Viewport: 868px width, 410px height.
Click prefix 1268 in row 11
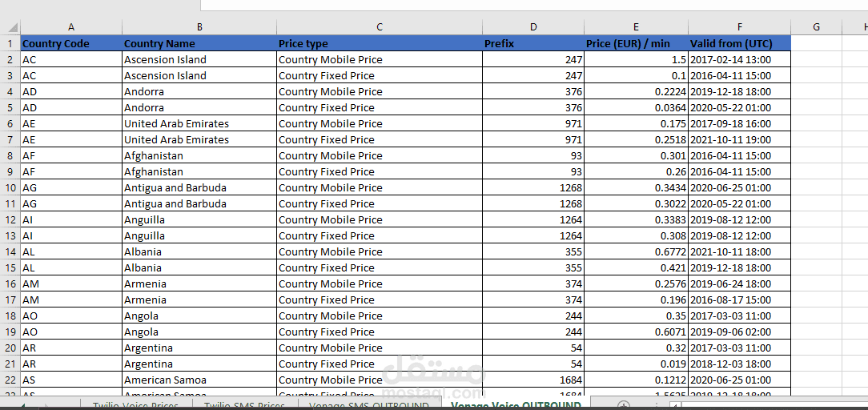533,203
